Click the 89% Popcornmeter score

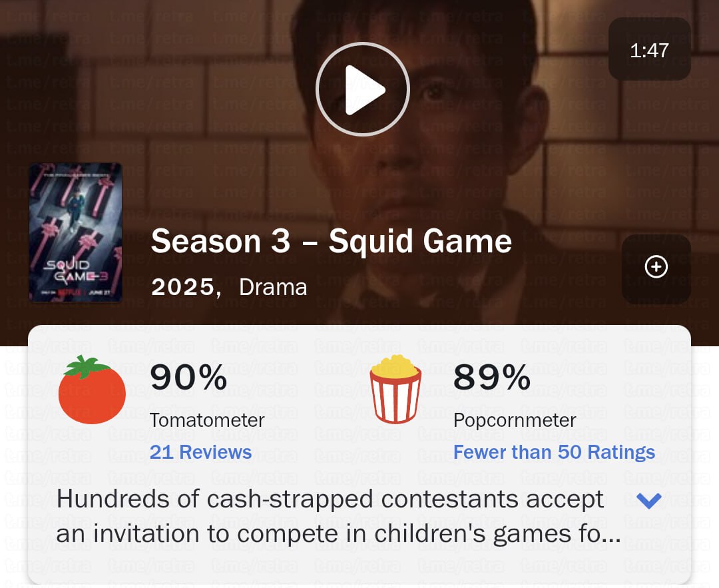coord(491,378)
